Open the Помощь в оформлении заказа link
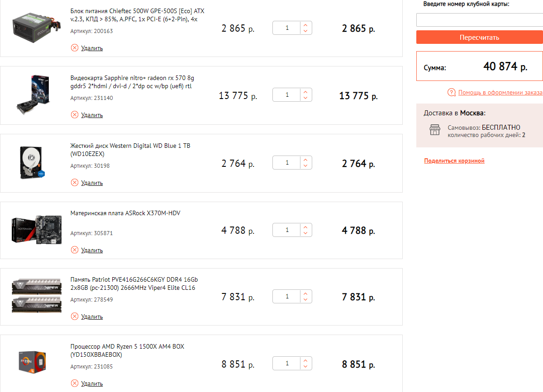 click(500, 93)
